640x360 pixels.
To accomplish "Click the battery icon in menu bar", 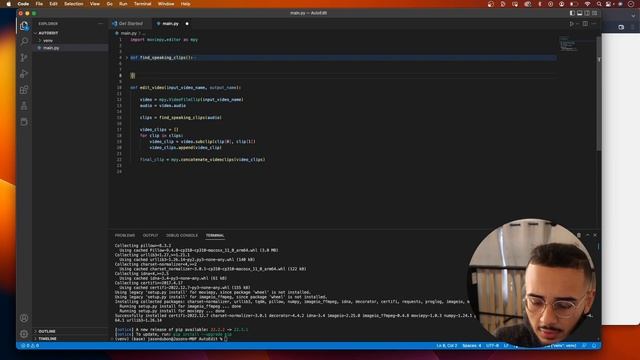I will (x=573, y=4).
